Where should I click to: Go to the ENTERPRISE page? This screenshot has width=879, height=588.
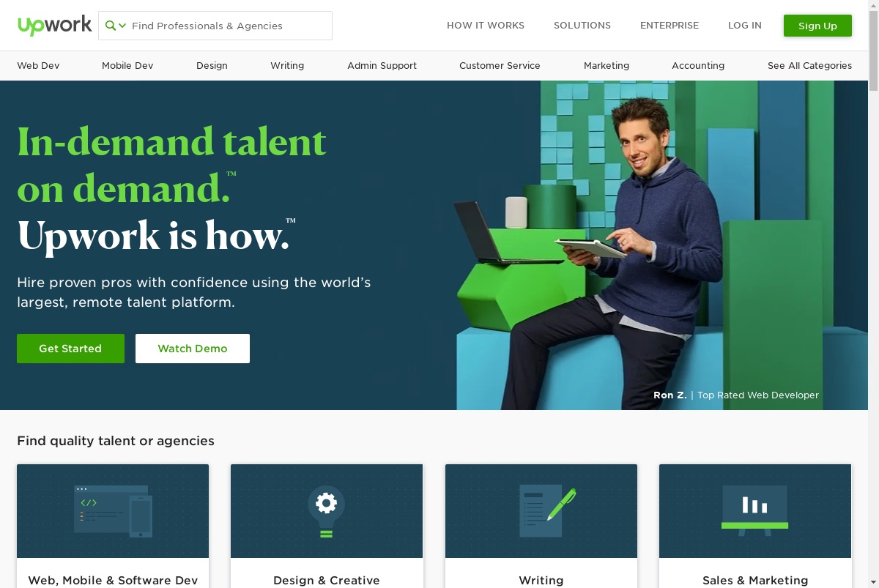coord(670,26)
